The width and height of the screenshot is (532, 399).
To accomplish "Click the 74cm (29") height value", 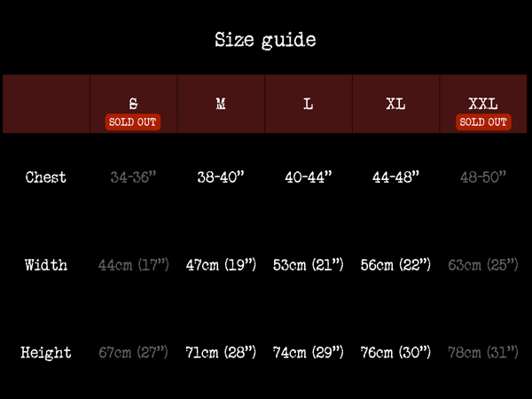I will click(309, 353).
